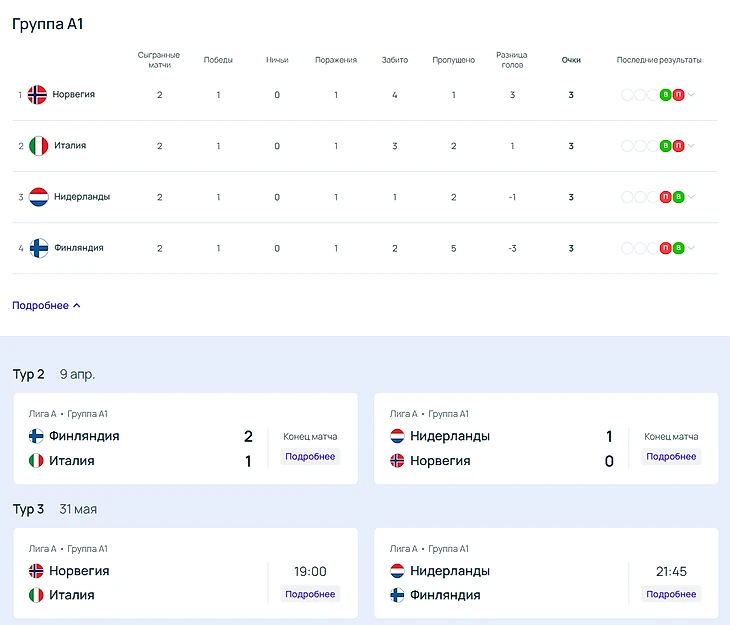Click the Разница голов column header

pyautogui.click(x=512, y=60)
